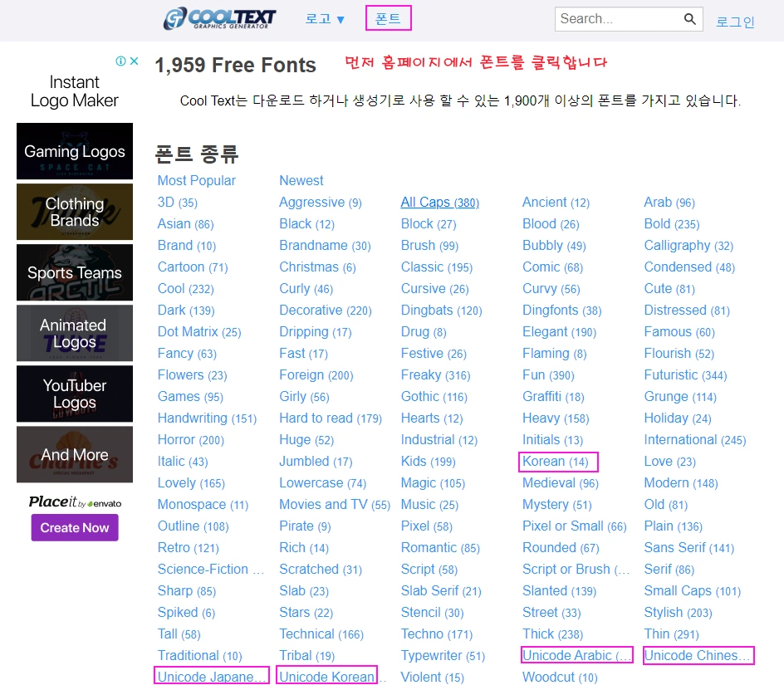Open All Caps (380) category
Viewport: 784px width, 685px height.
tap(440, 203)
